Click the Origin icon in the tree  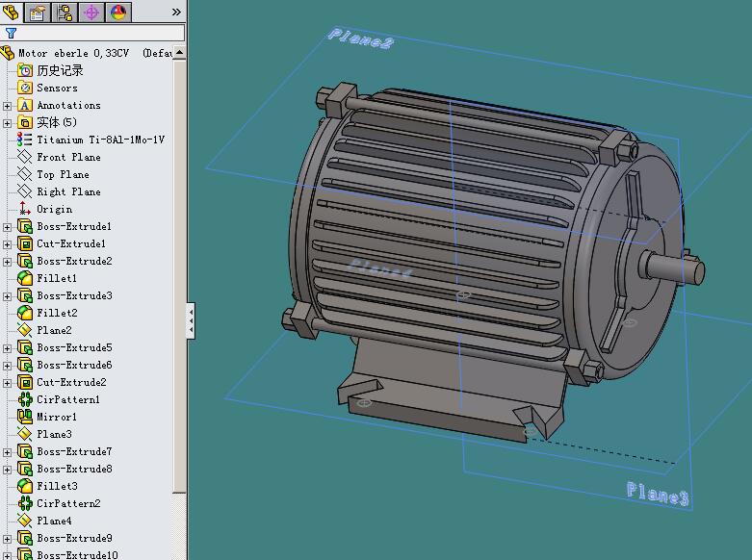25,209
